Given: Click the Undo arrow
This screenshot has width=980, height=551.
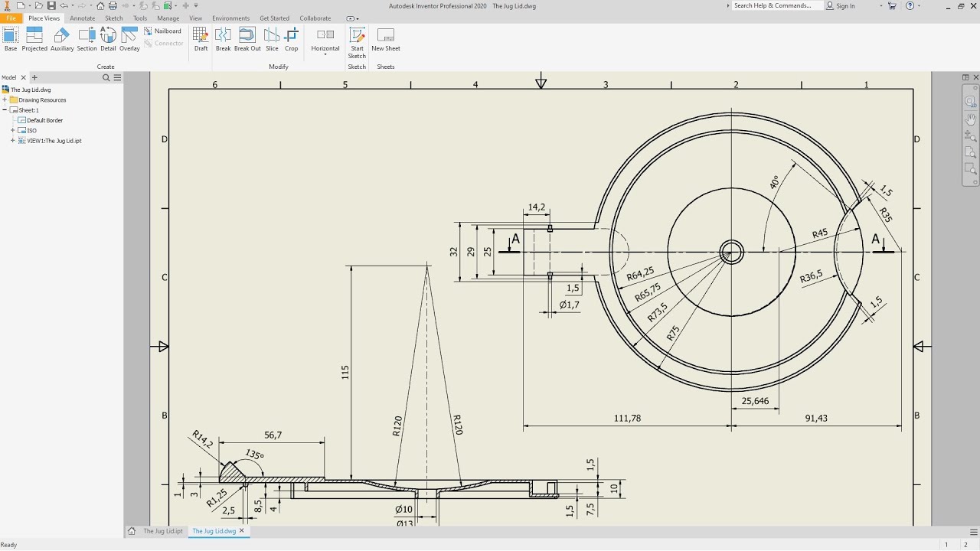Looking at the screenshot, I should point(64,5).
